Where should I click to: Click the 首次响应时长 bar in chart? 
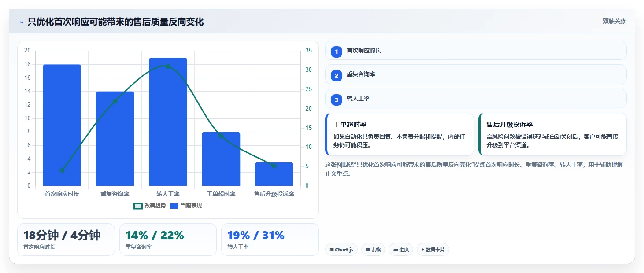click(62, 125)
